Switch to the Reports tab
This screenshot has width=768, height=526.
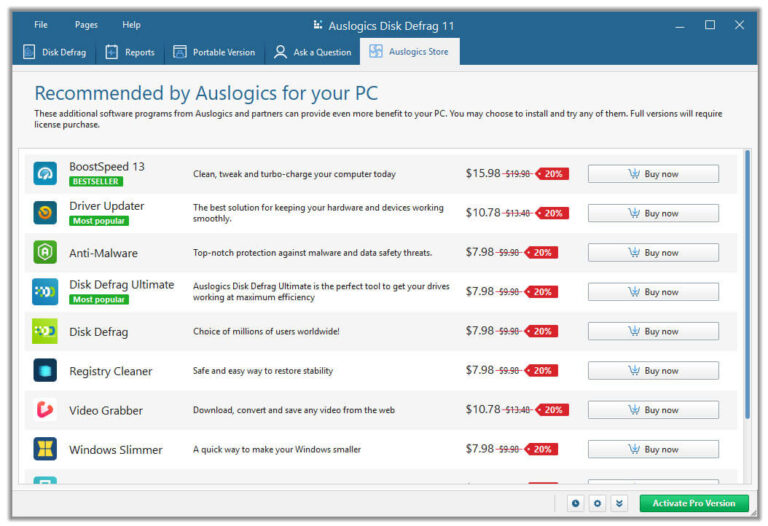coord(130,52)
